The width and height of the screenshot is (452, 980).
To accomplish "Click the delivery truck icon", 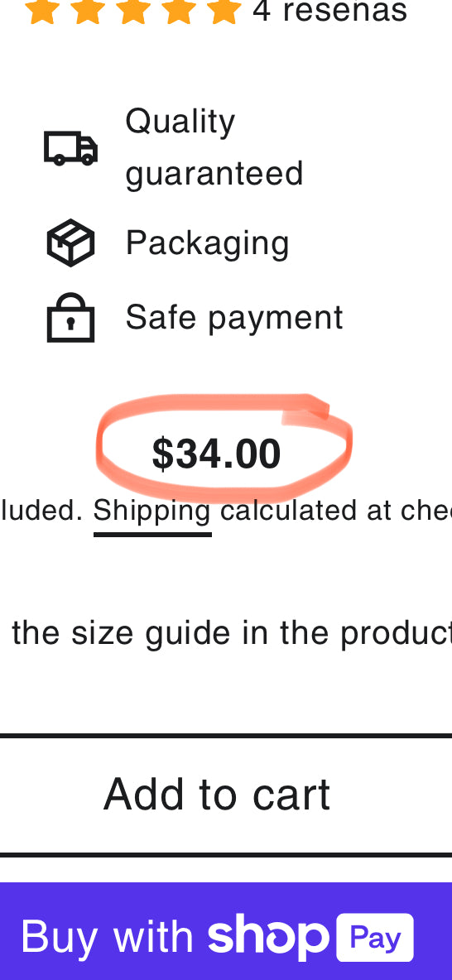I will coord(70,148).
